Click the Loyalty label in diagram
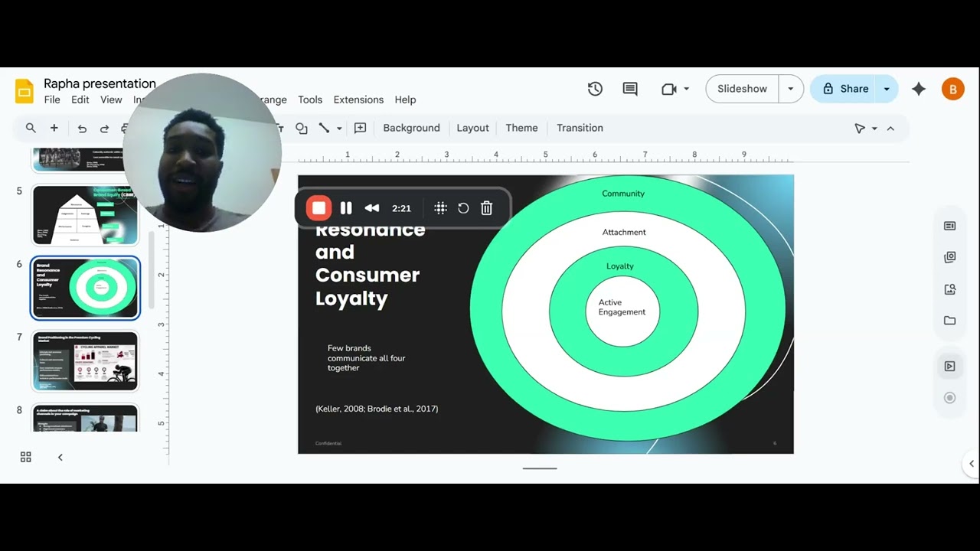The image size is (980, 551). (620, 266)
